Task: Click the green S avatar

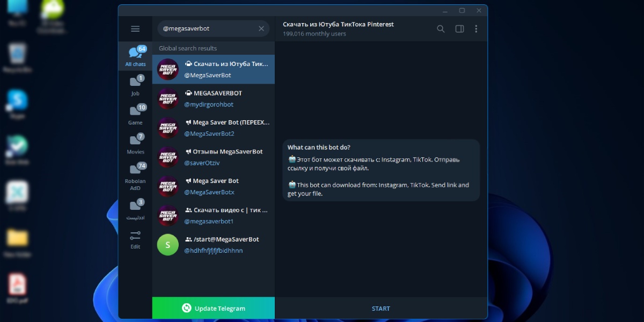Action: (x=168, y=245)
